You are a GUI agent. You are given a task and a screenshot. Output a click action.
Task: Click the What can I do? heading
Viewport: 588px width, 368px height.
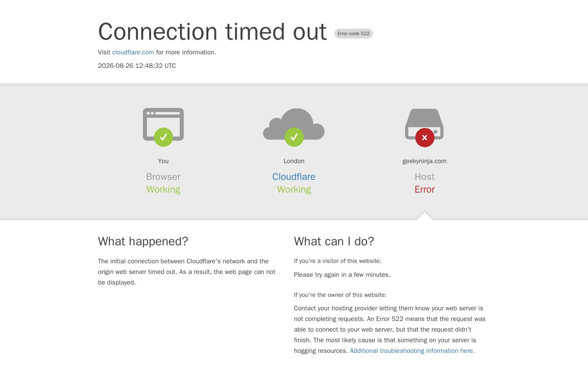coord(334,241)
